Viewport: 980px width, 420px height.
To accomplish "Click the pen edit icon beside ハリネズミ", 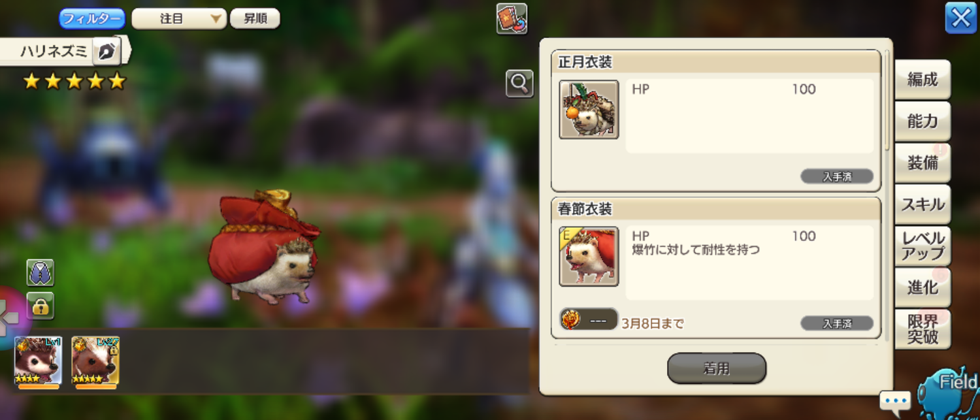I will (x=106, y=51).
